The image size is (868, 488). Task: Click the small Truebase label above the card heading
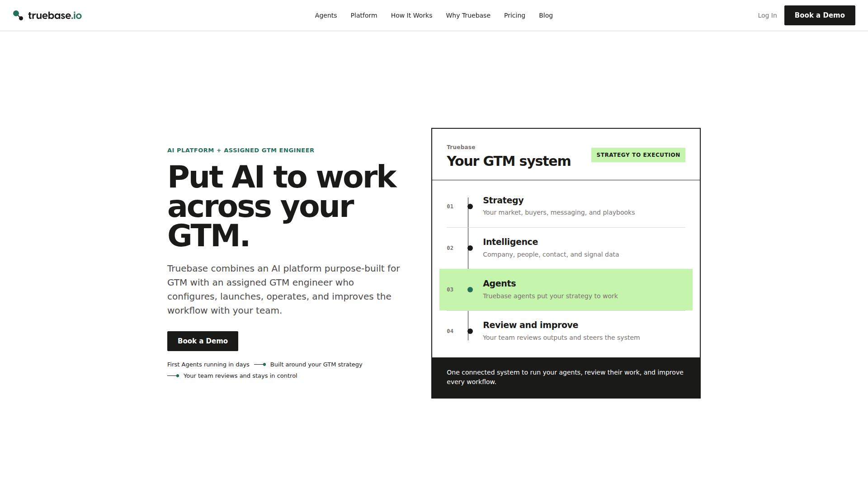coord(461,147)
